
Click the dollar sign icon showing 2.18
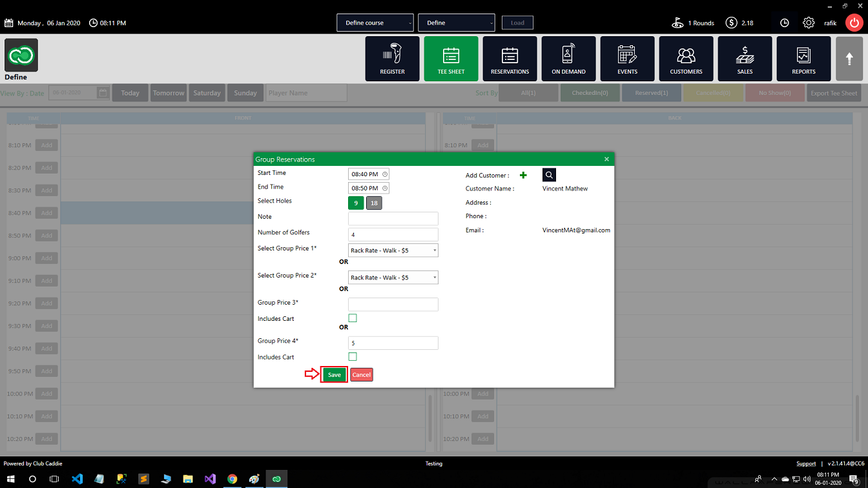[x=731, y=23]
